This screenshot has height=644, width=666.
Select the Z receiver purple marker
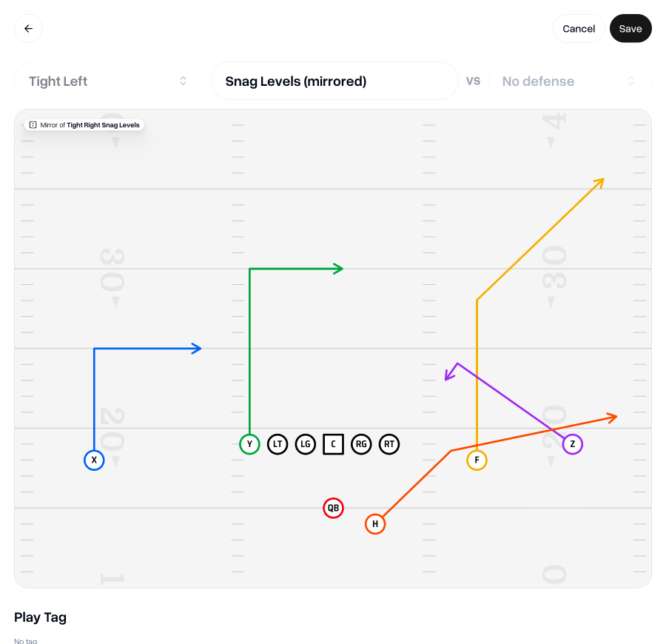pos(572,445)
